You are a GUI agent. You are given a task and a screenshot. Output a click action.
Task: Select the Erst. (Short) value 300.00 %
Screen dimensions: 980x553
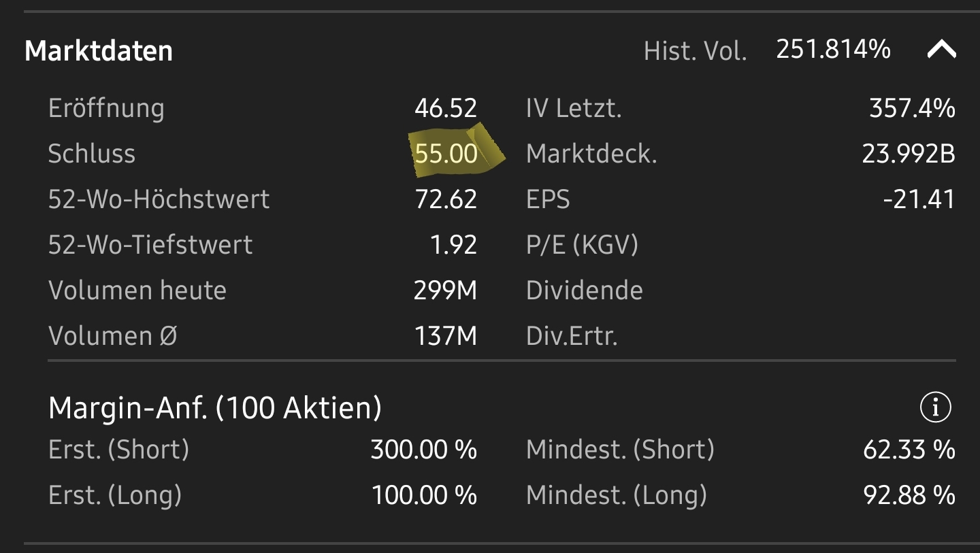click(x=423, y=450)
